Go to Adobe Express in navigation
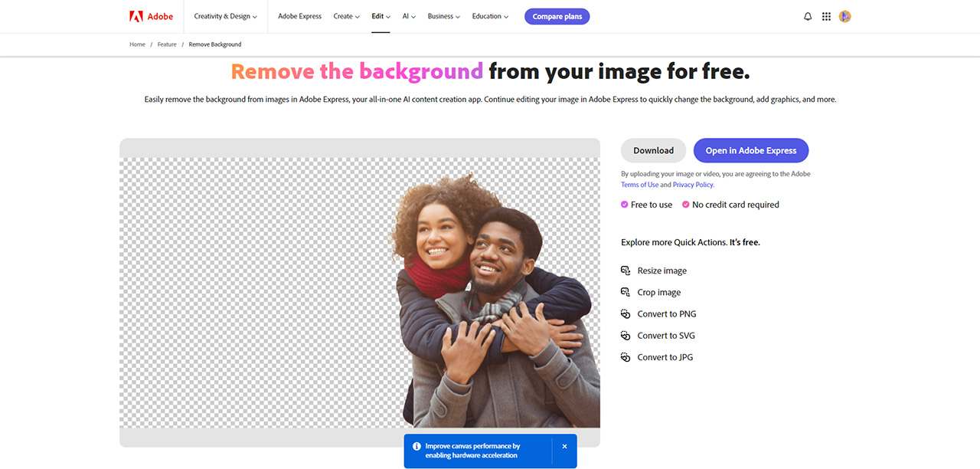This screenshot has height=469, width=980. tap(299, 16)
